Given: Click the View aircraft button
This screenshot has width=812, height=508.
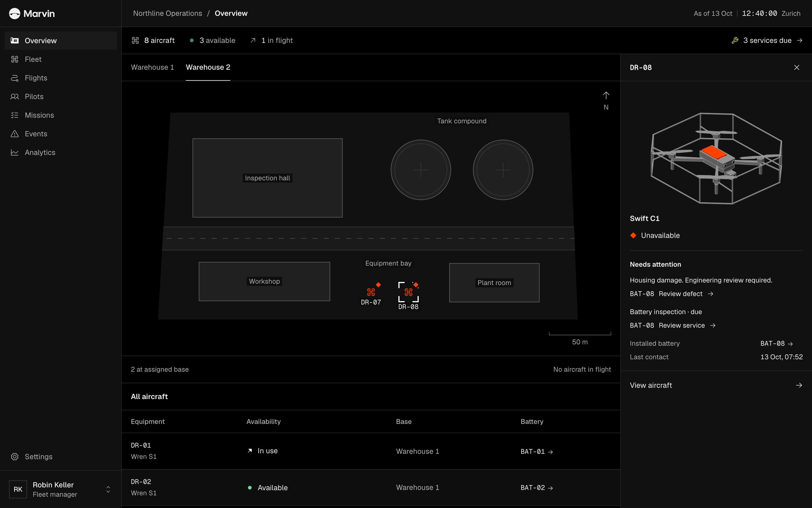Looking at the screenshot, I should coord(716,385).
